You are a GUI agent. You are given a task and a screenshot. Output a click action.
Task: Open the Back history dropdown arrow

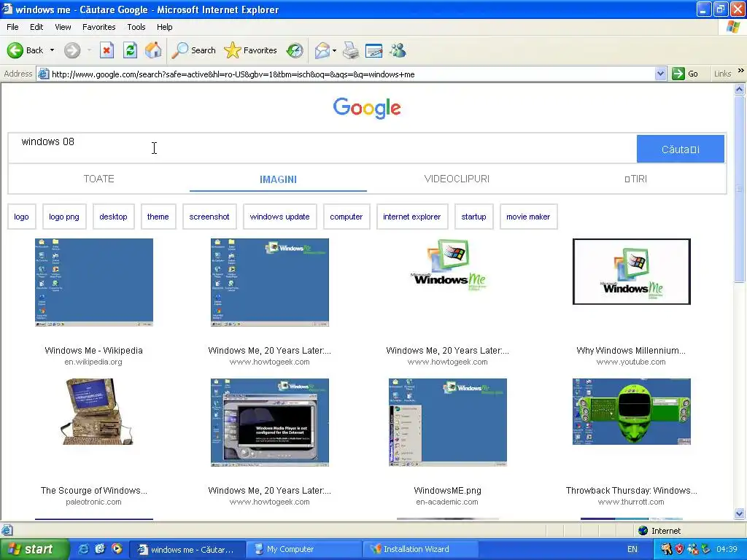click(52, 50)
